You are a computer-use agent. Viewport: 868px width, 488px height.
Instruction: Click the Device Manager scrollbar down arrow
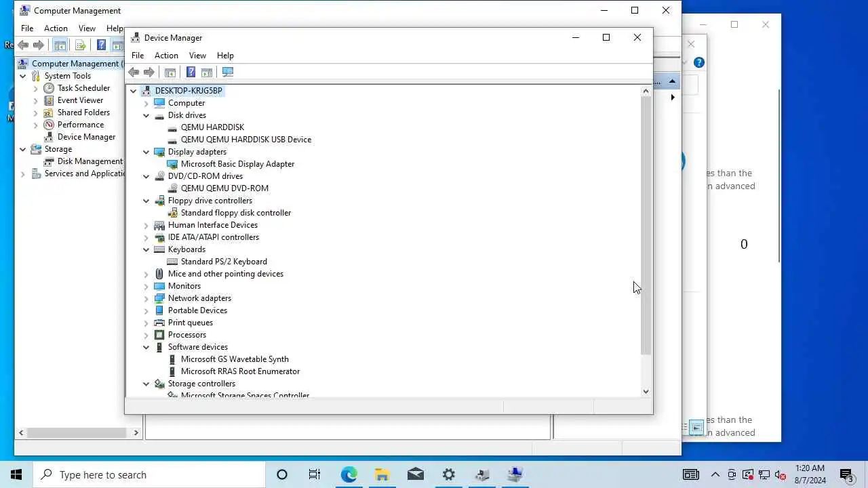[646, 391]
